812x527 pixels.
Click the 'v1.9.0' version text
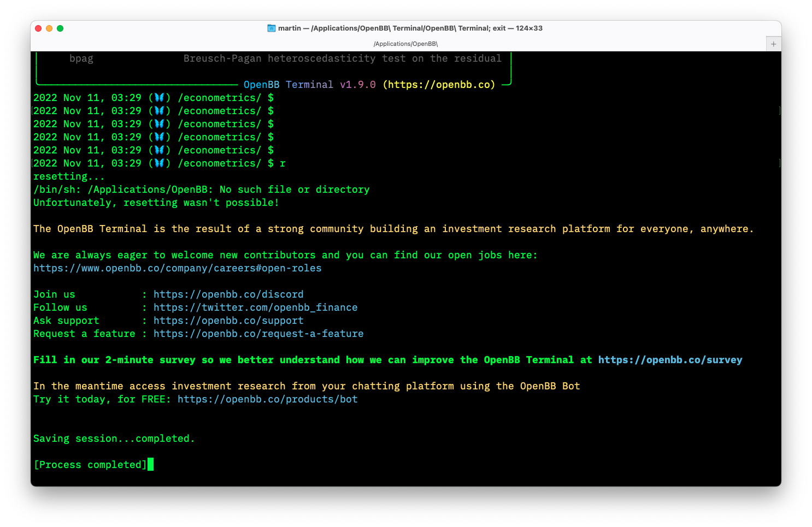pos(358,85)
